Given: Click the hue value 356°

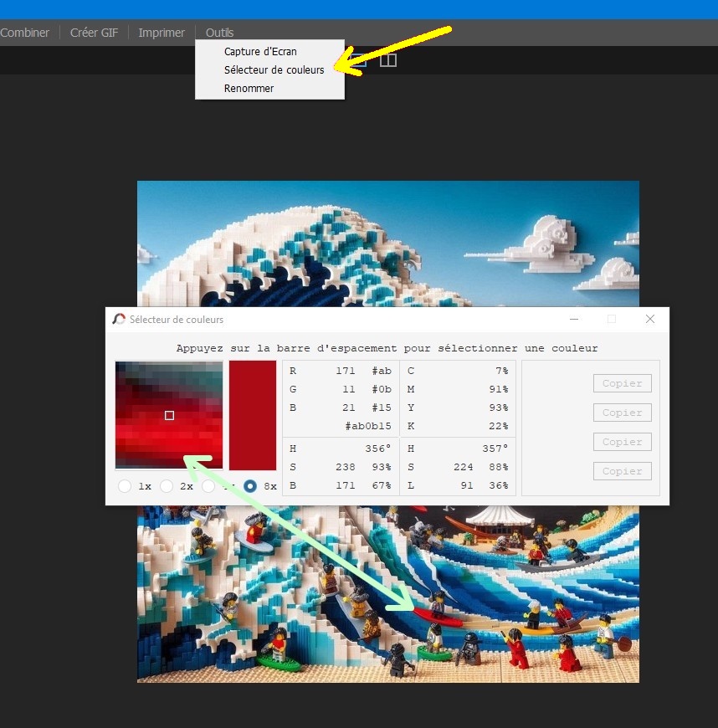Looking at the screenshot, I should coord(377,449).
